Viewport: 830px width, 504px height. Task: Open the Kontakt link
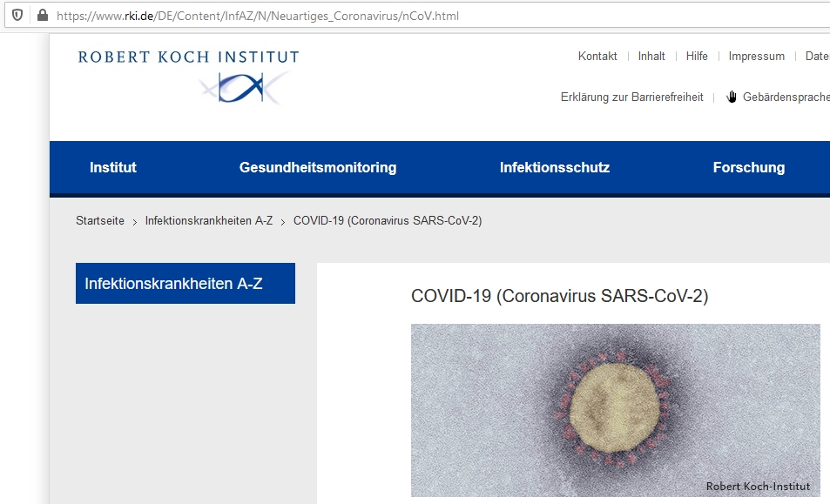pos(597,56)
